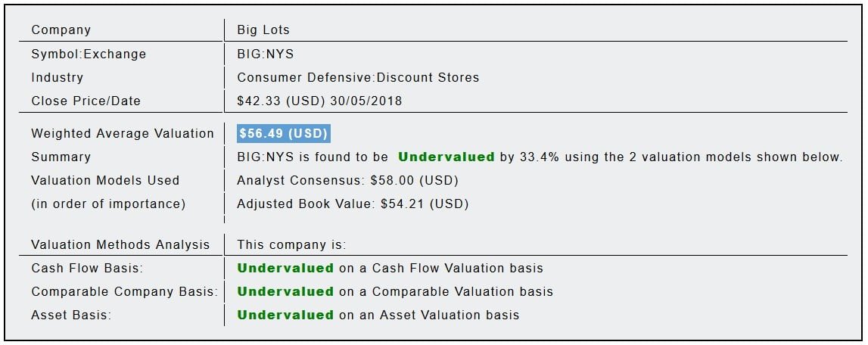This screenshot has height=345, width=868.
Task: Click the Valuation Models Used label
Action: coord(105,180)
